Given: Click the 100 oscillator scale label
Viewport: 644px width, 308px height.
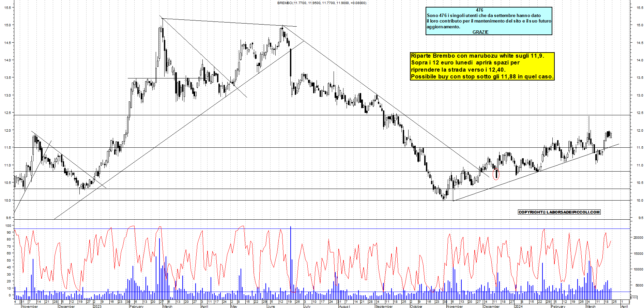Looking at the screenshot, I should point(7,225).
